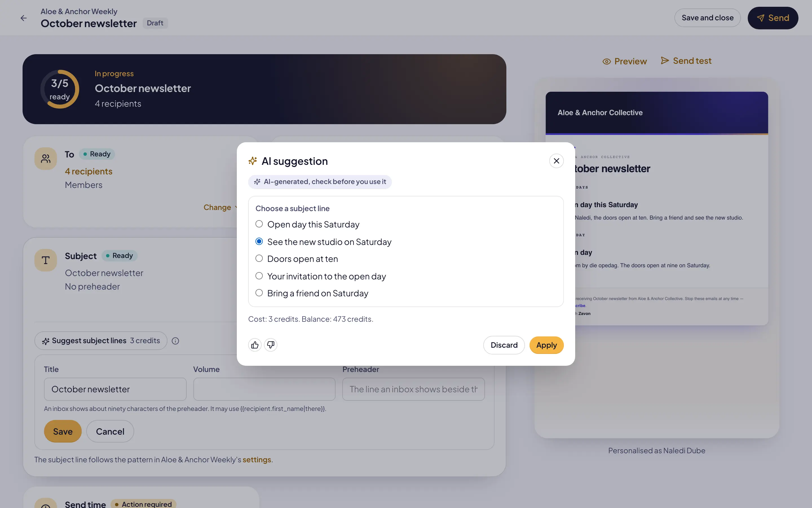Click the Title input field
This screenshot has height=508, width=812.
coord(115,389)
